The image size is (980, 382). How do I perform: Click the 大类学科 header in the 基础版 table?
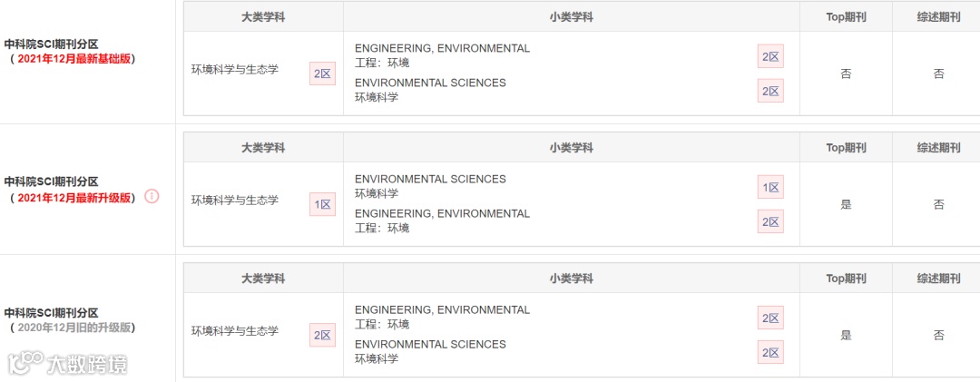pos(263,17)
